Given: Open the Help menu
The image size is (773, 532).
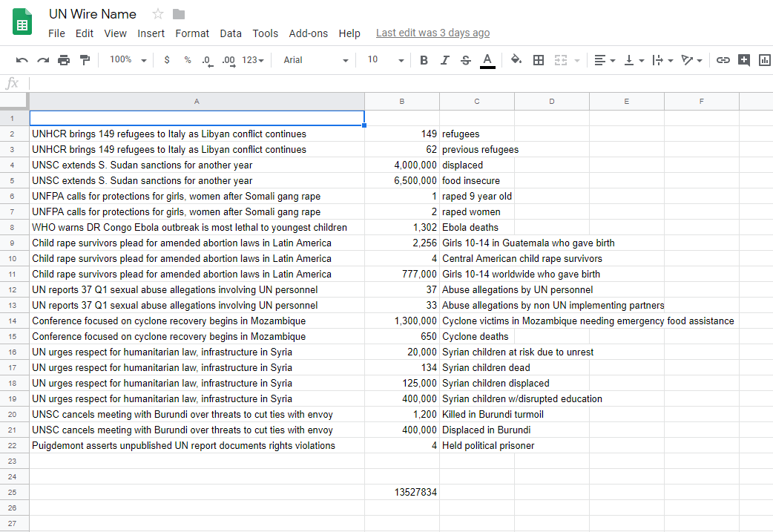Looking at the screenshot, I should pos(349,33).
